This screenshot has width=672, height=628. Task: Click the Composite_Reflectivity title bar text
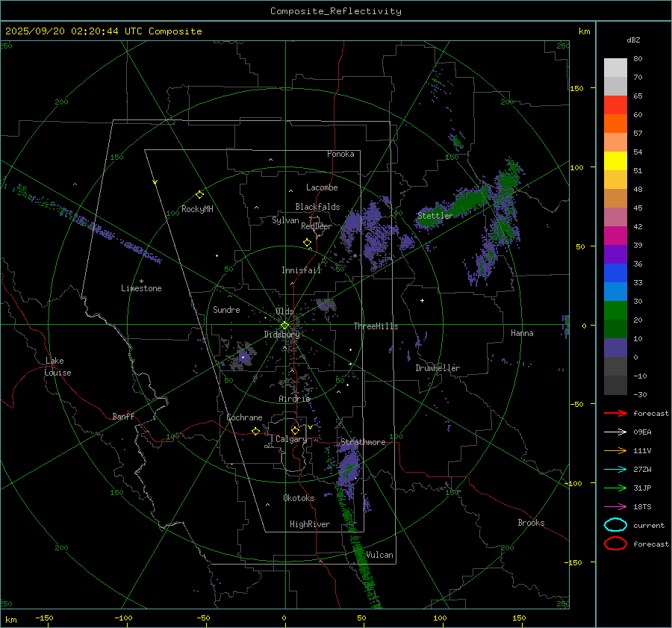point(335,10)
